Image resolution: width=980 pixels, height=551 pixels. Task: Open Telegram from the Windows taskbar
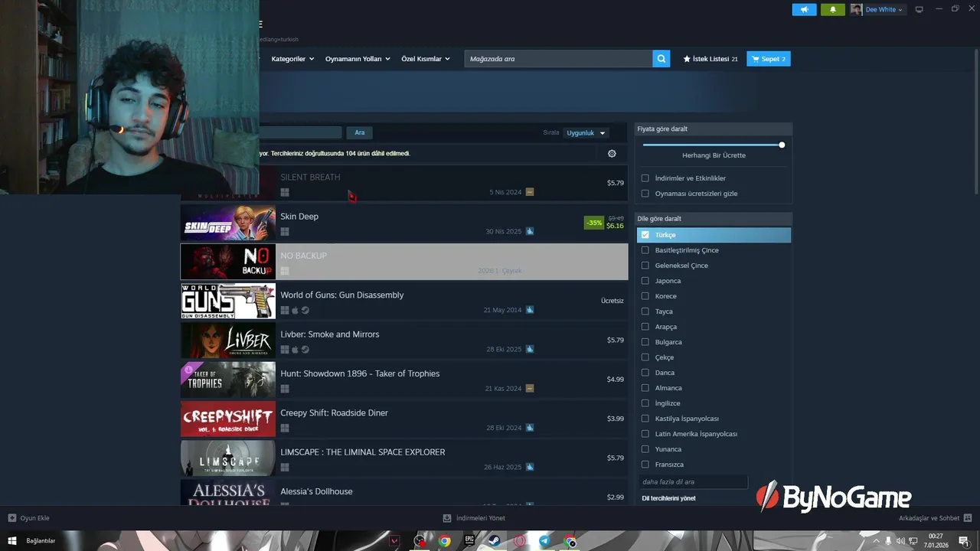pyautogui.click(x=544, y=541)
